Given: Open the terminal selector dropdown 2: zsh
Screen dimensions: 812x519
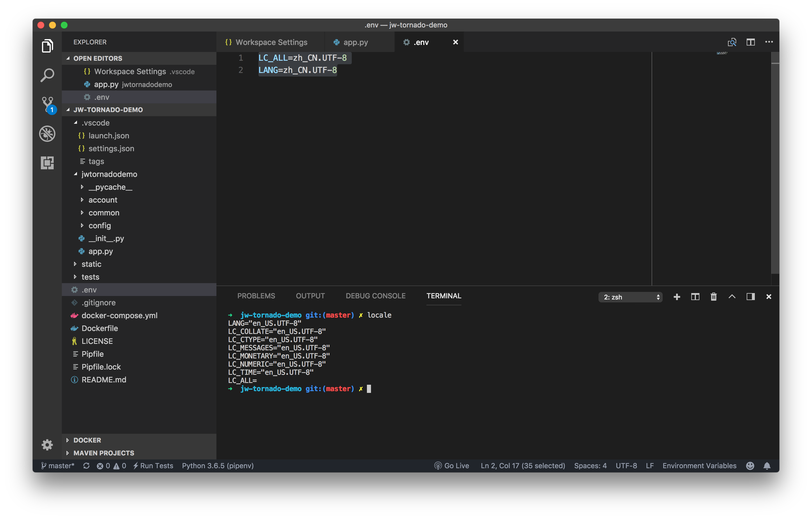Looking at the screenshot, I should point(630,297).
